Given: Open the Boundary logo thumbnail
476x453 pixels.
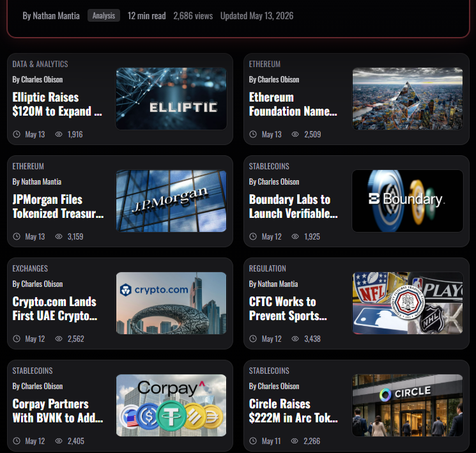Looking at the screenshot, I should (408, 201).
